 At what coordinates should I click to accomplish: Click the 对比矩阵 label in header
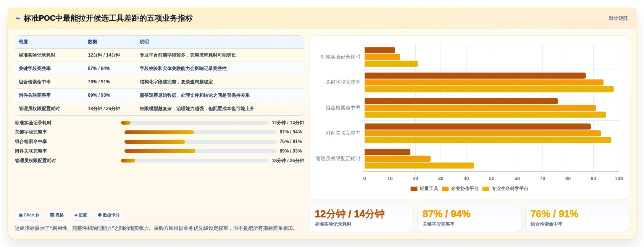point(618,18)
